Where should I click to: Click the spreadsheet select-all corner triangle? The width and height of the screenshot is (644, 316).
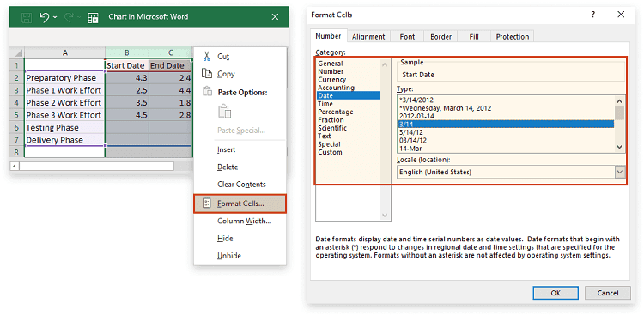17,53
